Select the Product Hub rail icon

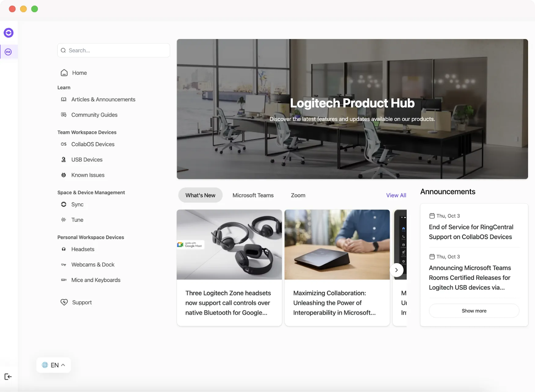click(x=8, y=52)
